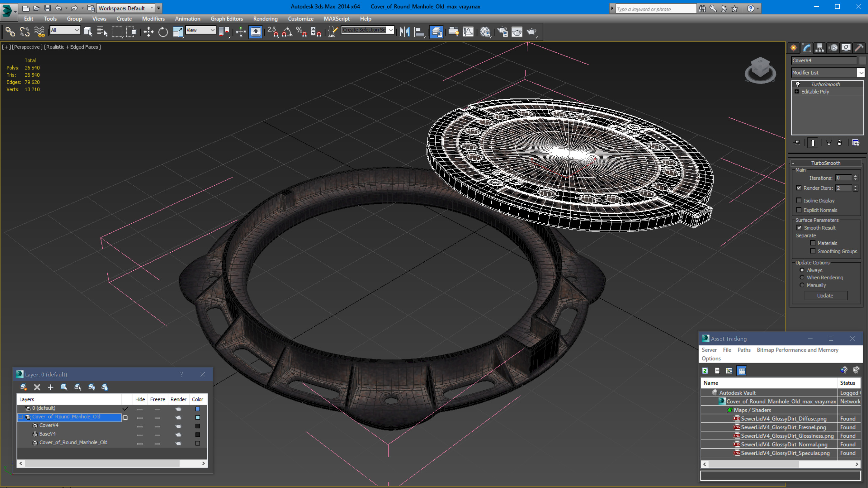Screen dimensions: 868x488
Task: Click the Select Object tool
Action: pyautogui.click(x=88, y=32)
